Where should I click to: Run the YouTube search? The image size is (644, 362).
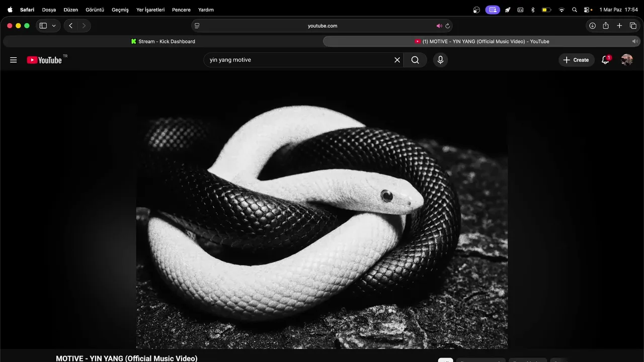point(415,60)
